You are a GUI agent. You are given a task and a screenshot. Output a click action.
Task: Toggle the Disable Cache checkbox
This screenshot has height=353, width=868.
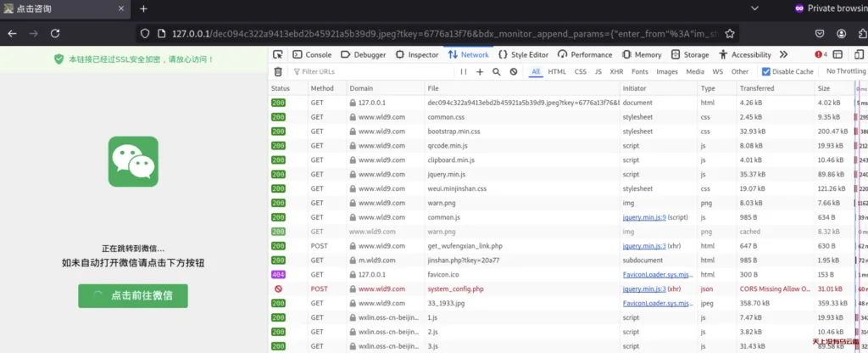coord(766,71)
